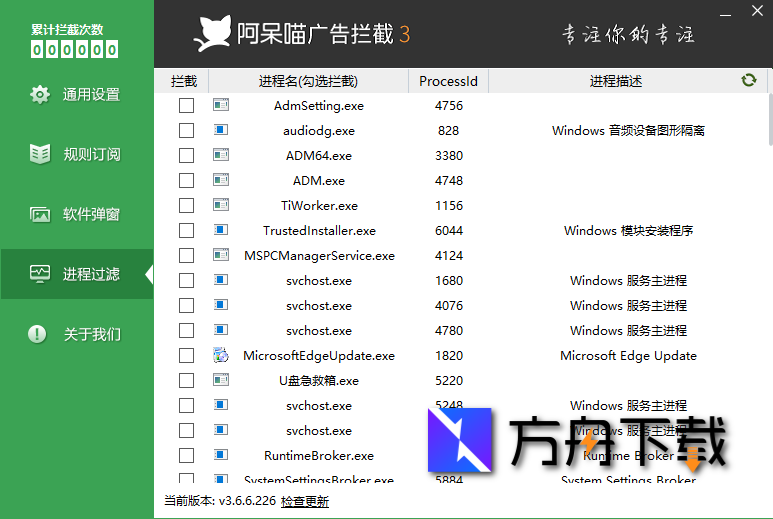Click ProcessId value 5220
Screen dimensions: 773x519
point(449,381)
